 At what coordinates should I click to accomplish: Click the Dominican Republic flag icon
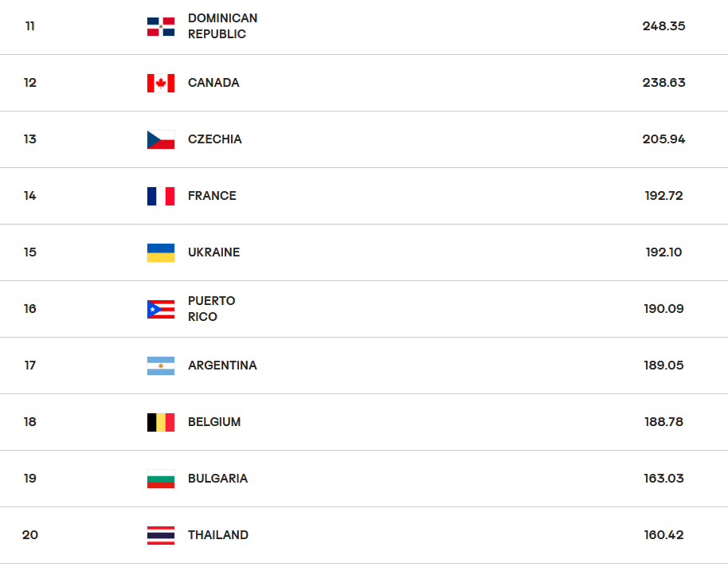click(x=161, y=26)
